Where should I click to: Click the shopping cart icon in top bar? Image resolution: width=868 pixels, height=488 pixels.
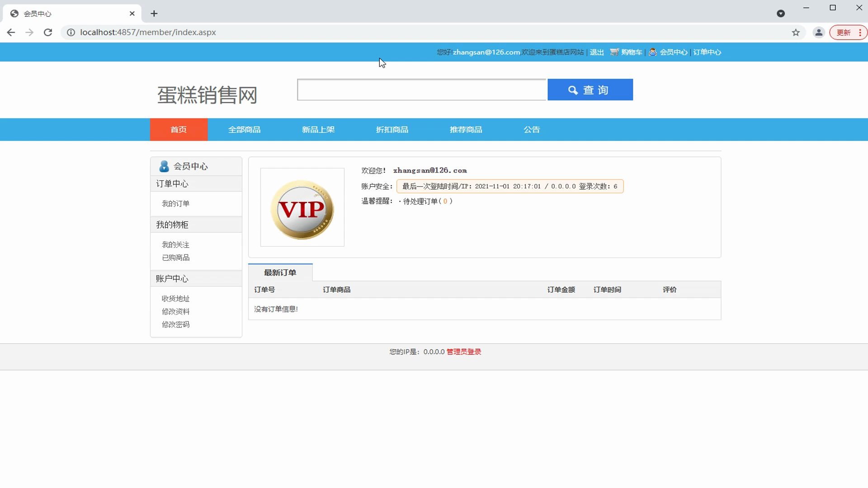(x=614, y=52)
